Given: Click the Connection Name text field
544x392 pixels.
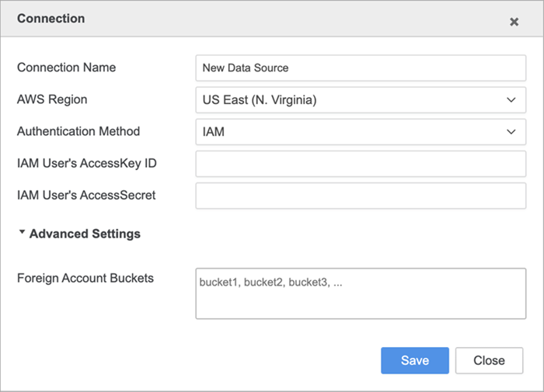Looking at the screenshot, I should [361, 68].
